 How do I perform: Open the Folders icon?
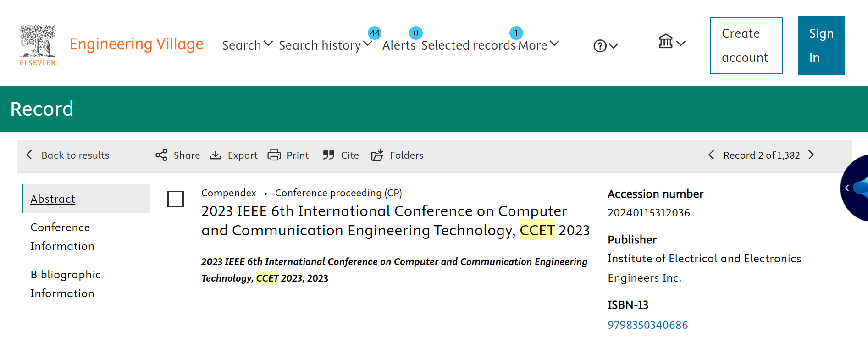377,155
